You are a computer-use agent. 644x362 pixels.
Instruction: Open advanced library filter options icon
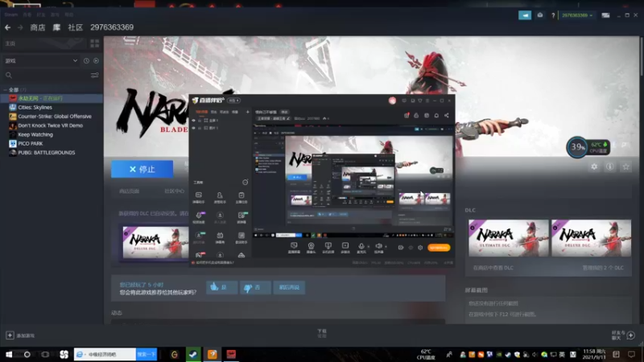[x=95, y=75]
